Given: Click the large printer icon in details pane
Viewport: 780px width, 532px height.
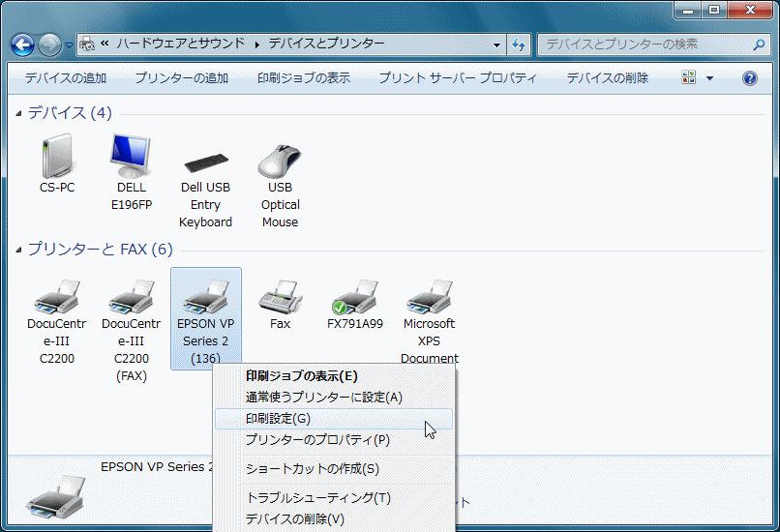Looking at the screenshot, I should (56, 497).
